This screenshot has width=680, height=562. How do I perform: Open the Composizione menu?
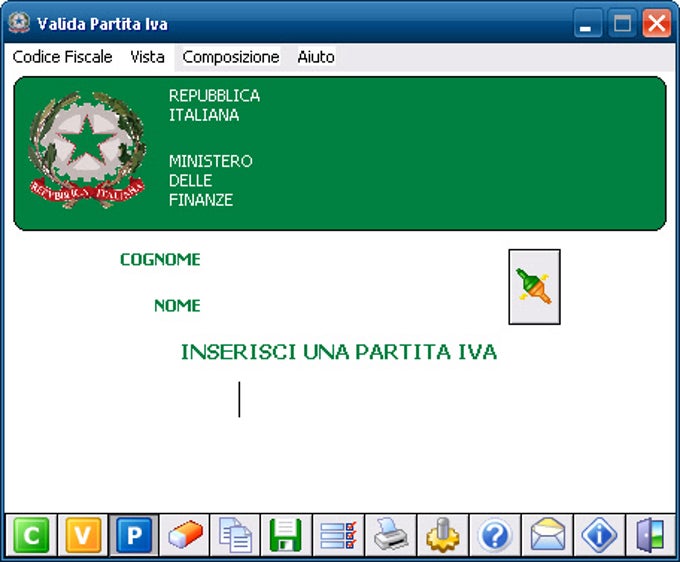(231, 57)
